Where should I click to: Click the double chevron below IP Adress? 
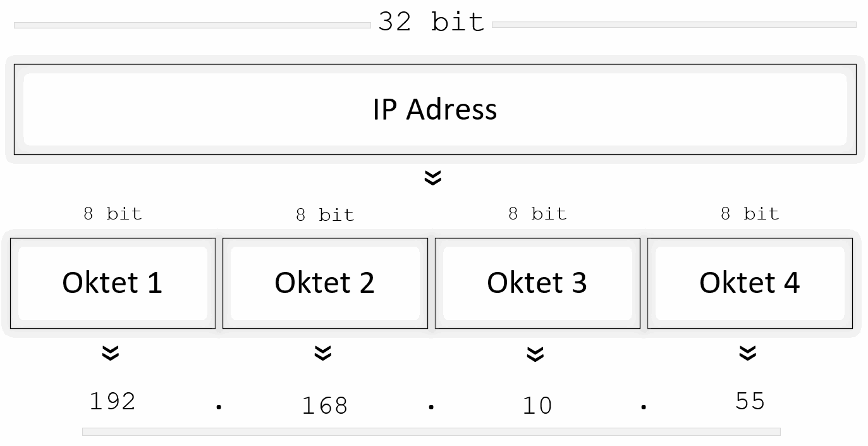[432, 178]
